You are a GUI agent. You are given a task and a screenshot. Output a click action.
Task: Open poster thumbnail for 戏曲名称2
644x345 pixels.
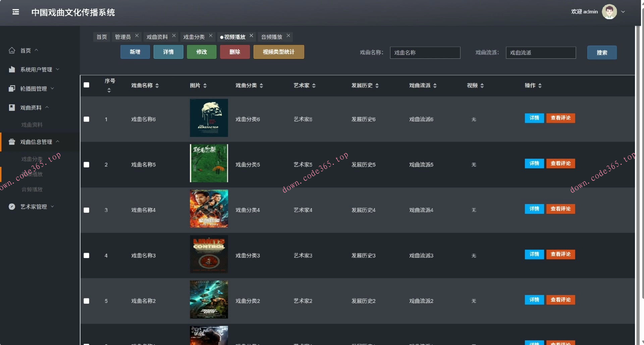(x=209, y=299)
